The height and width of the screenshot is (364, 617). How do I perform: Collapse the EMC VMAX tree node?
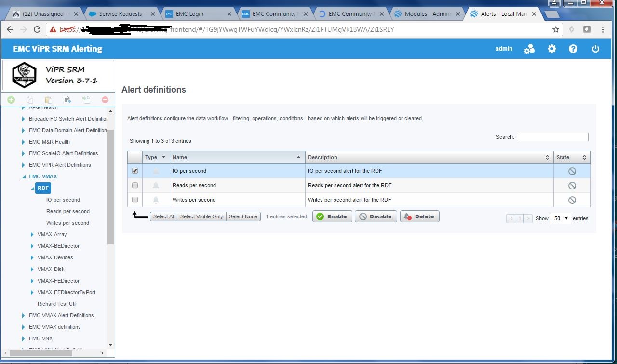(x=24, y=177)
